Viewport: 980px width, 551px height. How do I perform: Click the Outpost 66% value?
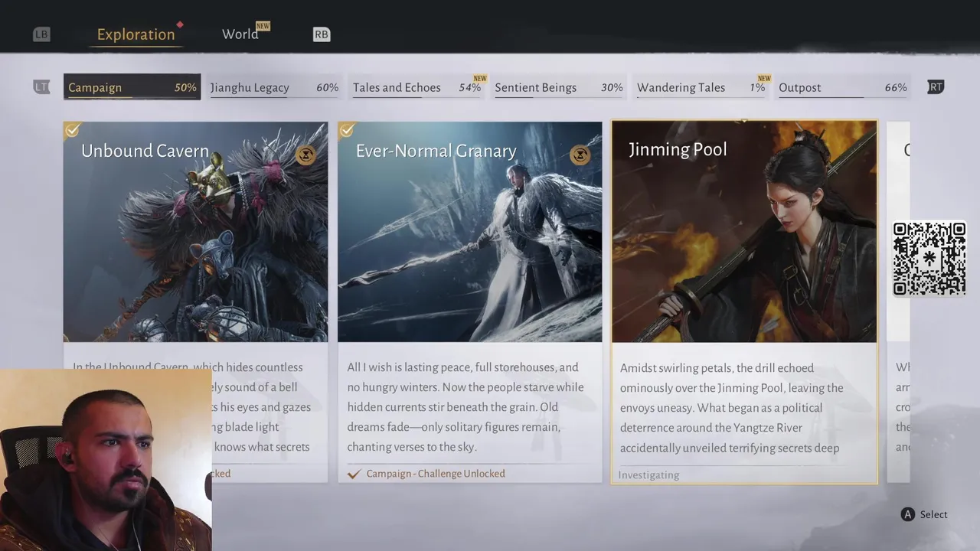896,87
